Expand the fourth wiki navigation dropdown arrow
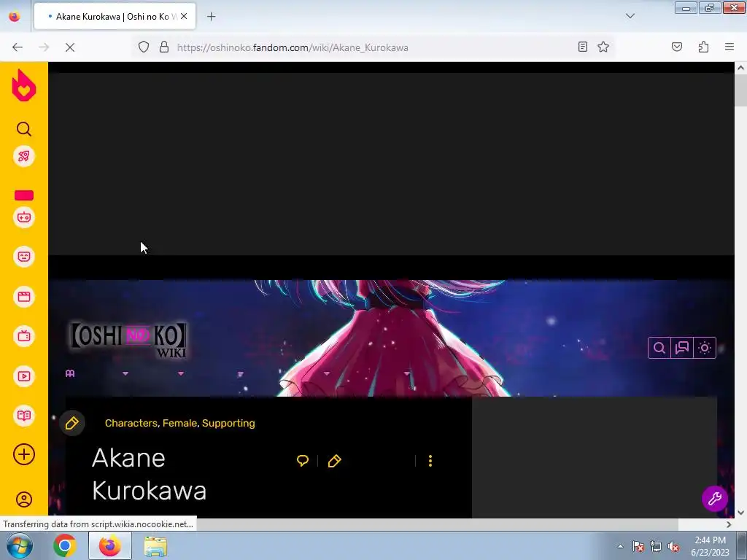The width and height of the screenshot is (747, 560). pos(326,374)
